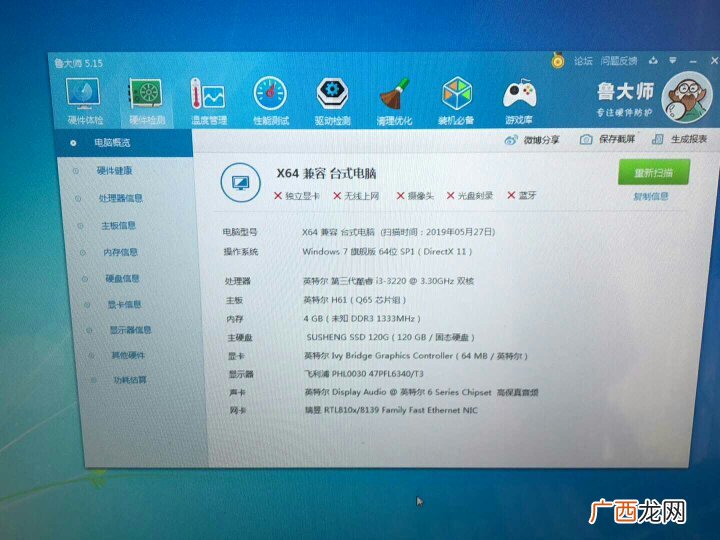Open the 硬件体检 hardware checkup icon

click(x=84, y=94)
